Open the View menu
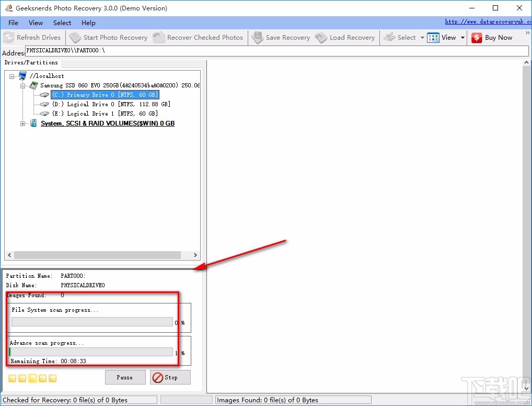This screenshot has width=532, height=406. click(x=36, y=23)
